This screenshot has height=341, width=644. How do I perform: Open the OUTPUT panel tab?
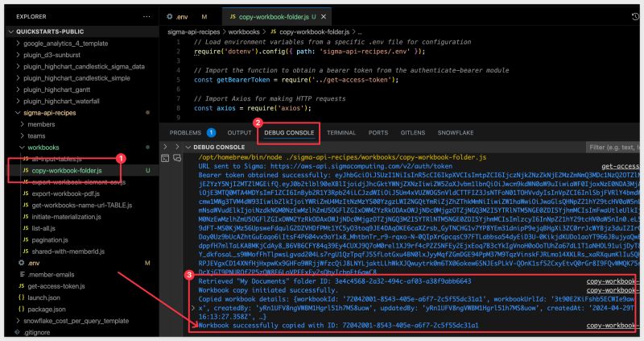(x=239, y=132)
